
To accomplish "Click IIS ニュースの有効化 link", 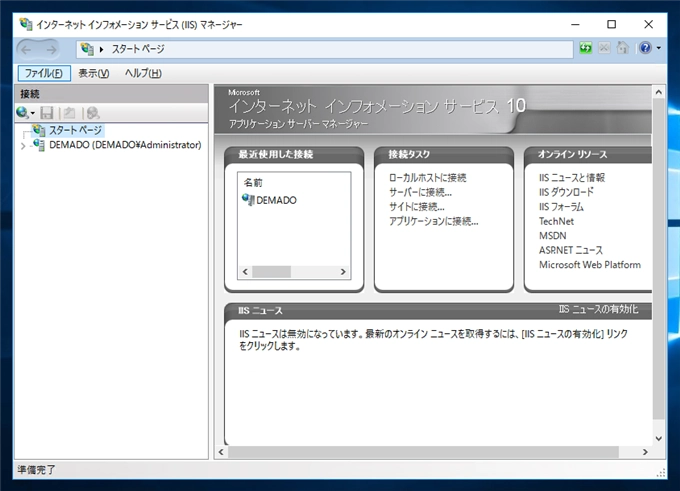I will [598, 309].
